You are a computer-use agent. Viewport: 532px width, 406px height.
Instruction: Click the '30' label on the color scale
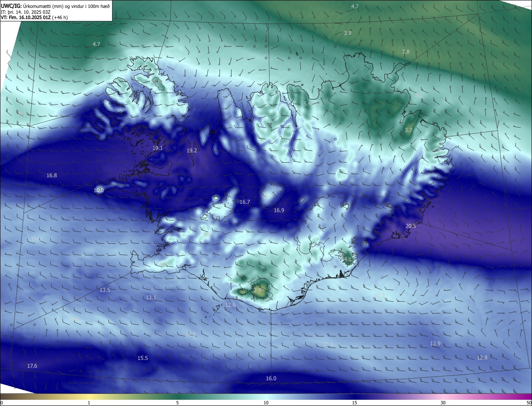tap(443, 403)
